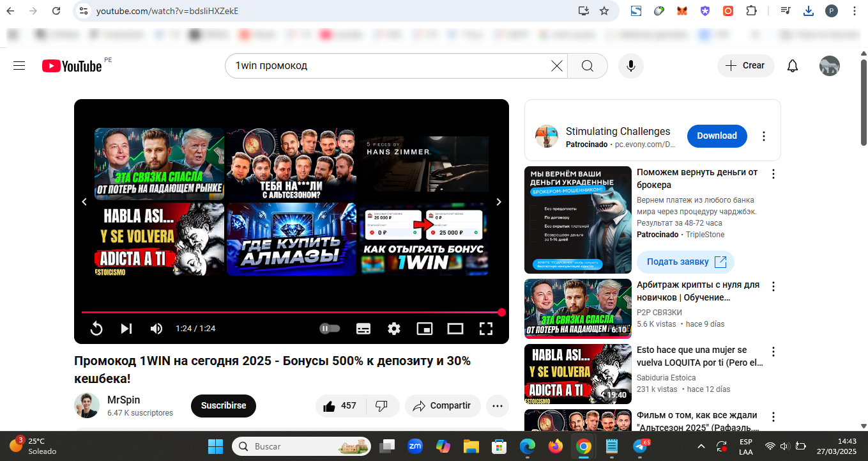This screenshot has width=868, height=461.
Task: Click the 'Подать заявку' button
Action: coord(686,262)
